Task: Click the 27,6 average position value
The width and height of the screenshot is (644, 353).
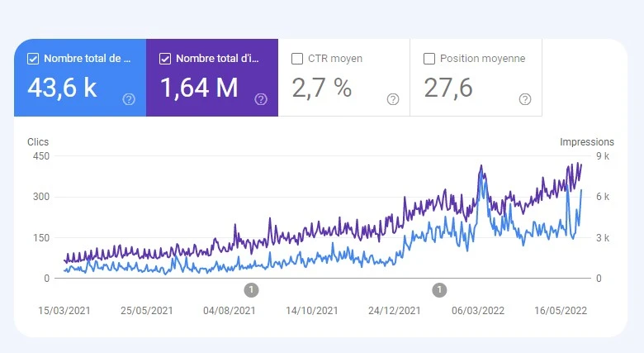Action: (448, 88)
